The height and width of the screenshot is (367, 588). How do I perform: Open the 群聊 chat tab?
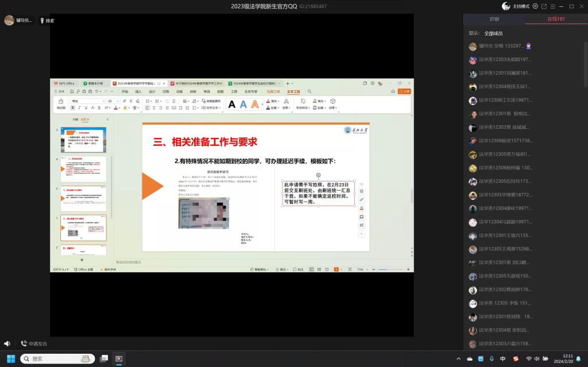click(494, 19)
